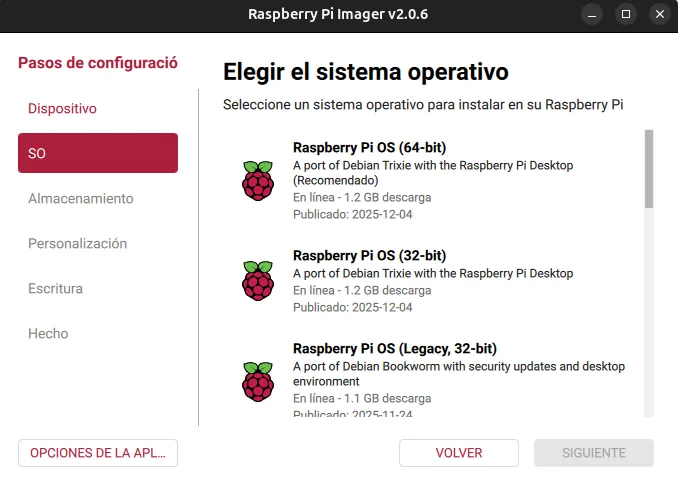Image resolution: width=678 pixels, height=479 pixels.
Task: Click the "Pasos de configuració" sidebar heading
Action: pos(98,63)
